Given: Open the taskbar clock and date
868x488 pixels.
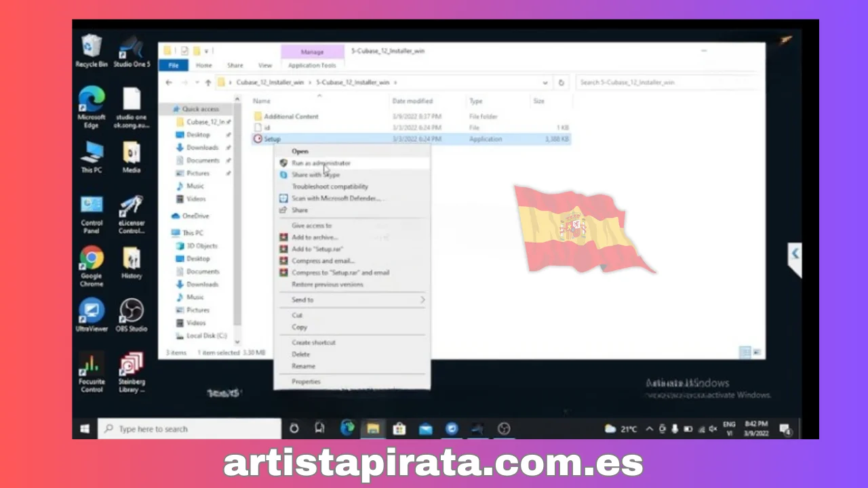Looking at the screenshot, I should pyautogui.click(x=756, y=429).
